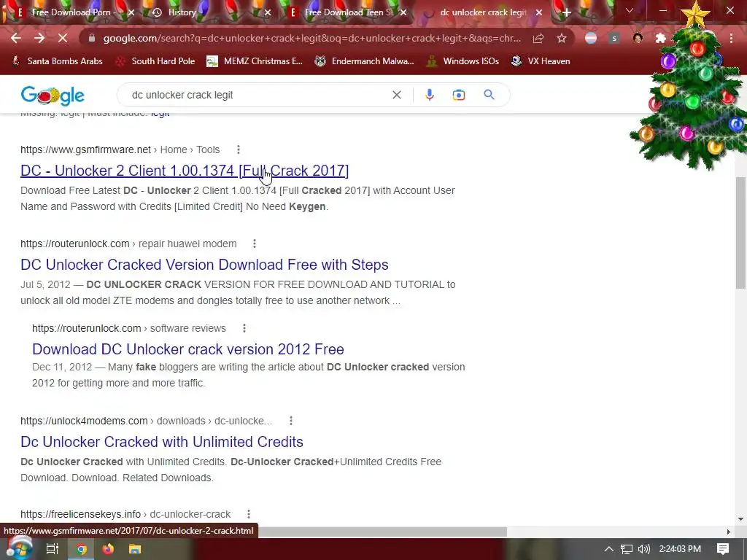747x560 pixels.
Task: Open DC - Unlocker 2 Client 1.00.1374 result
Action: [185, 171]
